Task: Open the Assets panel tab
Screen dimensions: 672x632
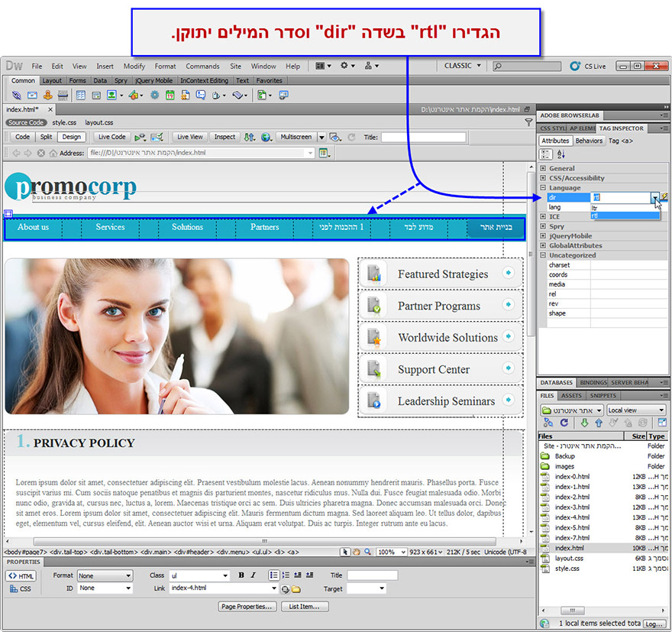Action: click(571, 396)
